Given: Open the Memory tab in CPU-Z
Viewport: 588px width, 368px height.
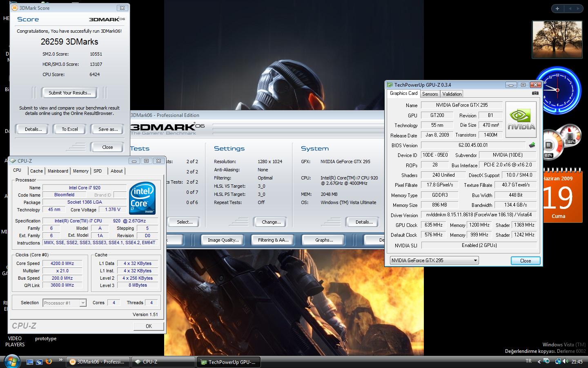Looking at the screenshot, I should coord(80,171).
